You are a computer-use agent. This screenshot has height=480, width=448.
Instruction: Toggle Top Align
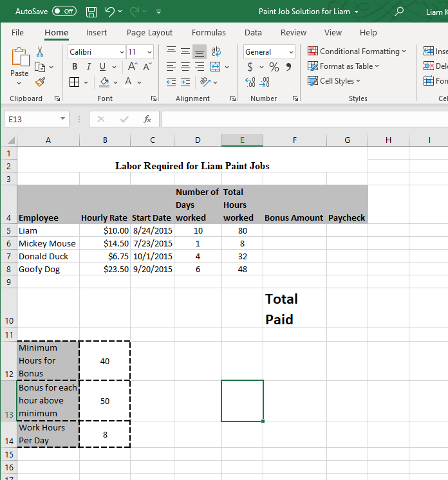[x=171, y=51]
